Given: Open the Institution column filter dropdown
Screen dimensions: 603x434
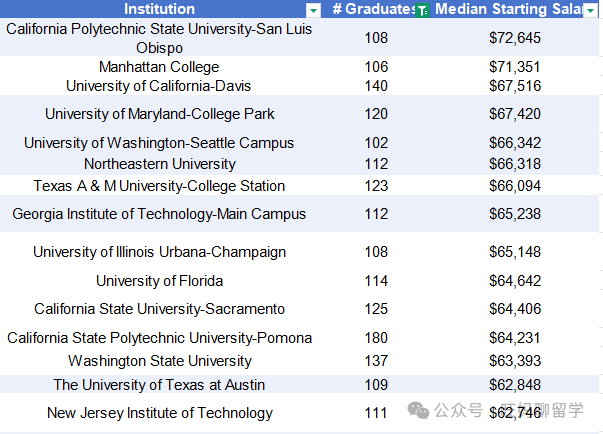Looking at the screenshot, I should (x=313, y=10).
